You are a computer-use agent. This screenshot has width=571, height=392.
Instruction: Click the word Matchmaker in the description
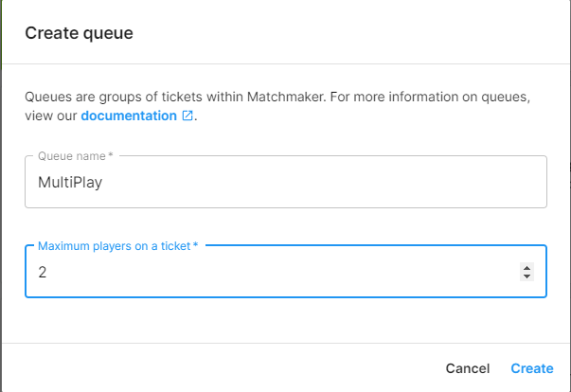(286, 97)
